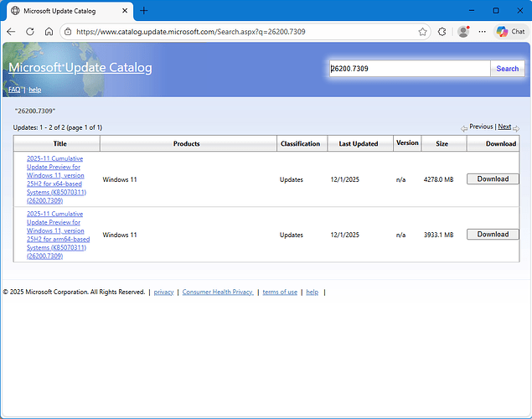Open the FAQ link in header
This screenshot has height=419, width=532.
click(x=14, y=90)
